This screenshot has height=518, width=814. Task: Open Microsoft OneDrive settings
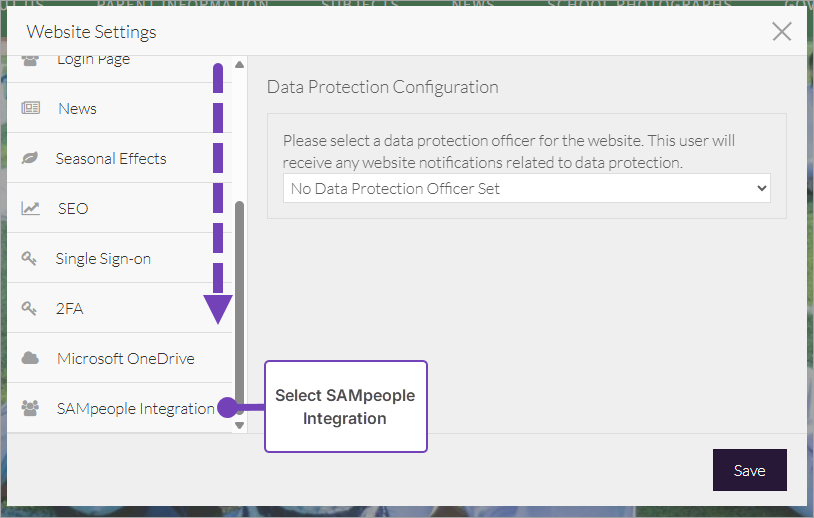pyautogui.click(x=125, y=358)
